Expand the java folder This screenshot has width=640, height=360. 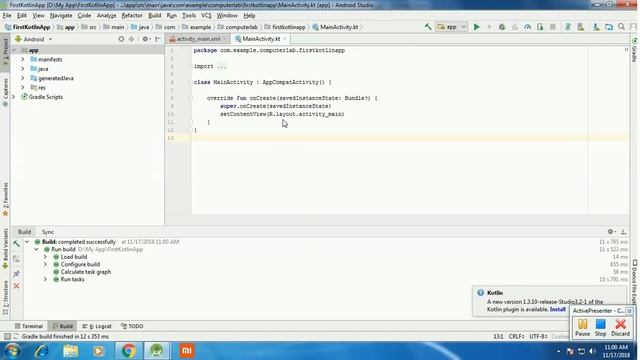click(x=23, y=69)
